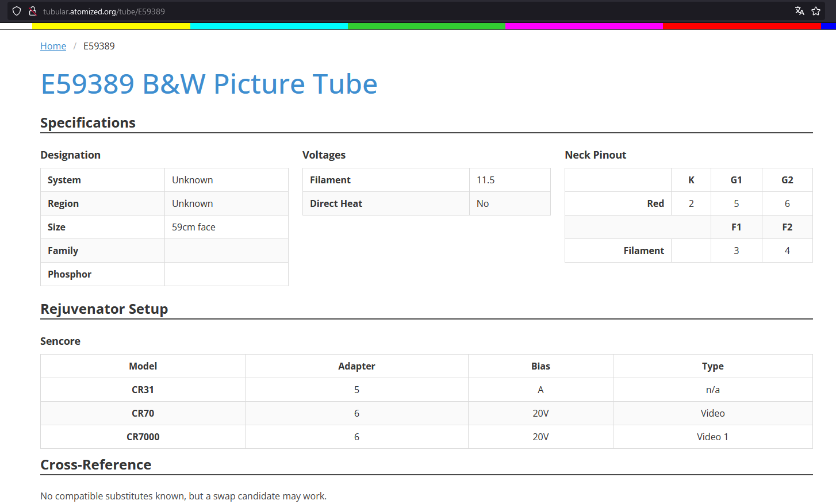Click the Direct Heat row label
This screenshot has height=504, width=836.
(x=336, y=203)
